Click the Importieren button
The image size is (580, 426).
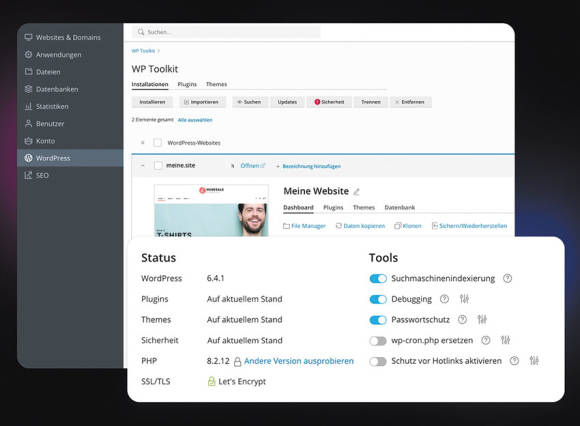click(202, 102)
